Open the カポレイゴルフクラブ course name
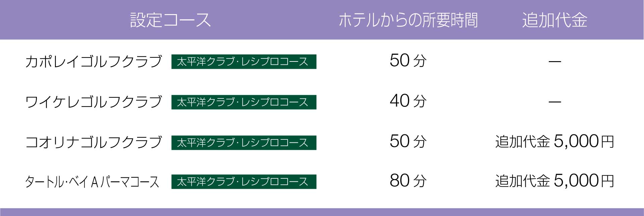 (94, 61)
